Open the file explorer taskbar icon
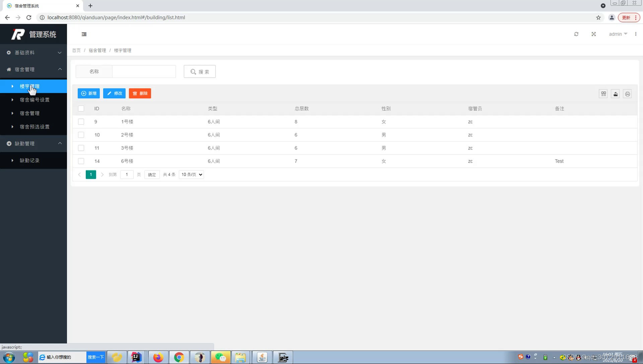 point(240,357)
